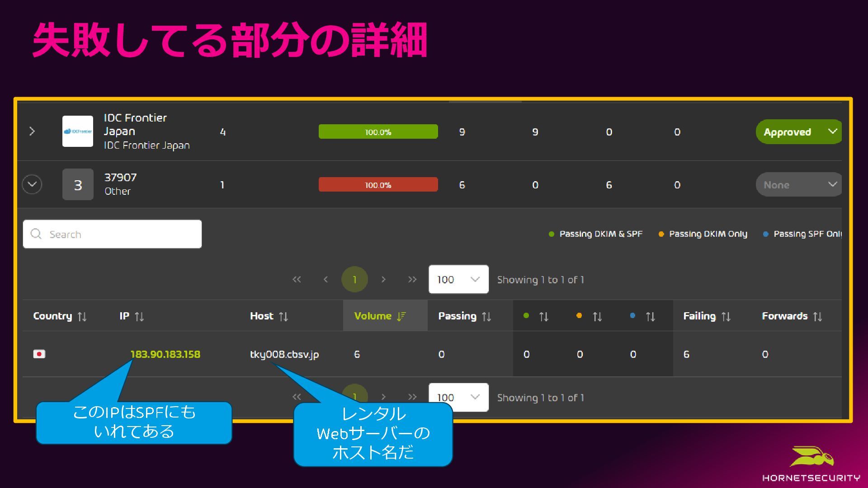The image size is (868, 488).
Task: Open the None status dropdown
Action: coord(798,185)
